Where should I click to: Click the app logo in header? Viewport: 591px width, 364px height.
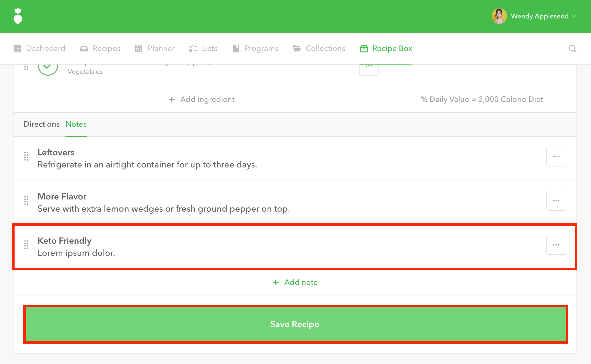tap(18, 16)
